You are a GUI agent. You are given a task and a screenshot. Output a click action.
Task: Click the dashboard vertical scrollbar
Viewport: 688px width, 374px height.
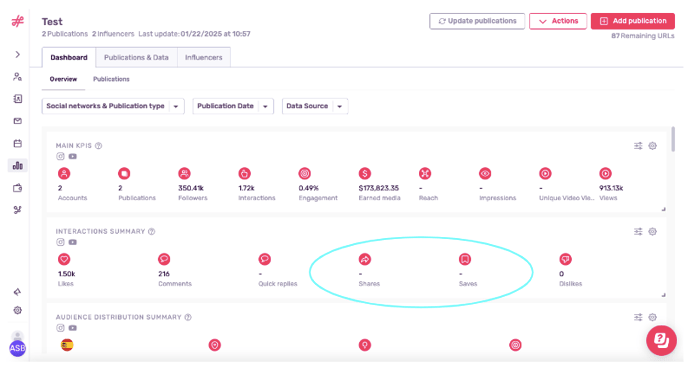tap(673, 139)
